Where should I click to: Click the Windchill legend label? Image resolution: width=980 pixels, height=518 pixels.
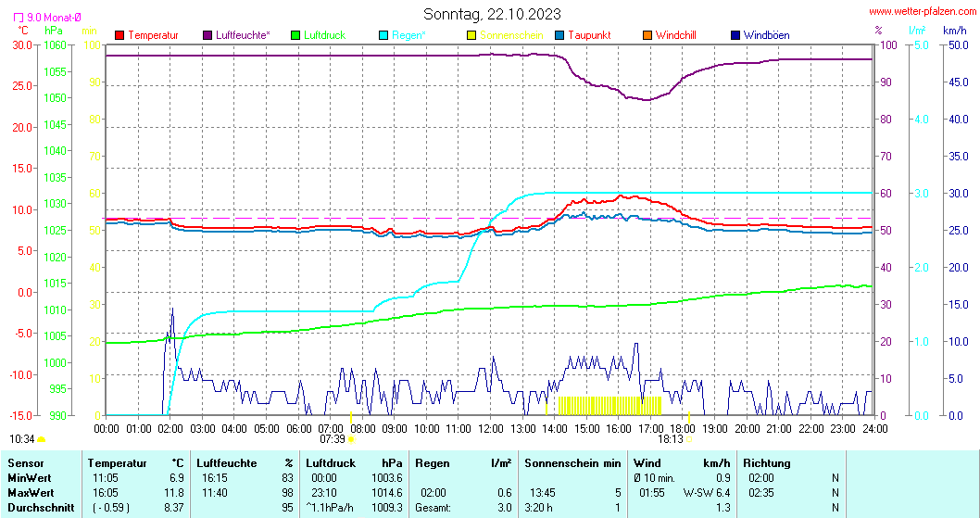pos(675,35)
